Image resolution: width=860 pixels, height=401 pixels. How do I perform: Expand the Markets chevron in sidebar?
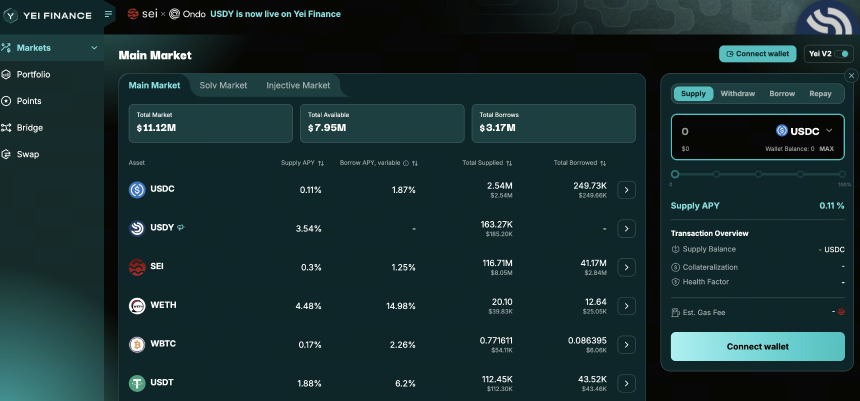coord(94,48)
